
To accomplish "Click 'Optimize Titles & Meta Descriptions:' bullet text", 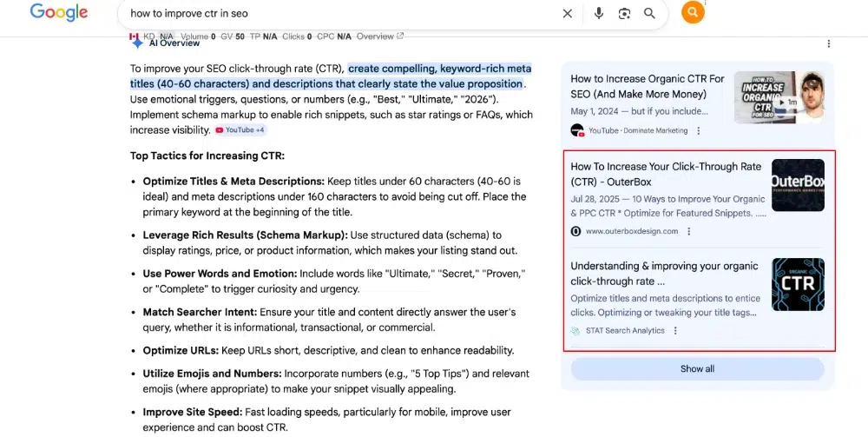I will click(233, 181).
